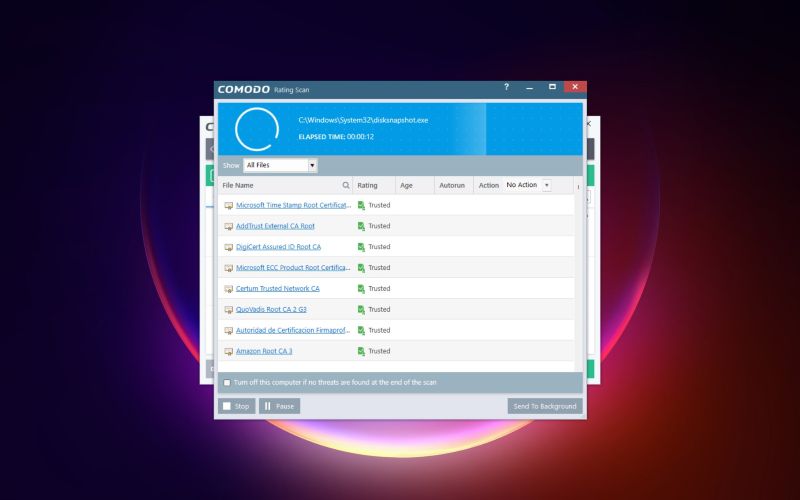Open the Show All Files dropdown
Screen dimensions: 800x500
click(280, 165)
